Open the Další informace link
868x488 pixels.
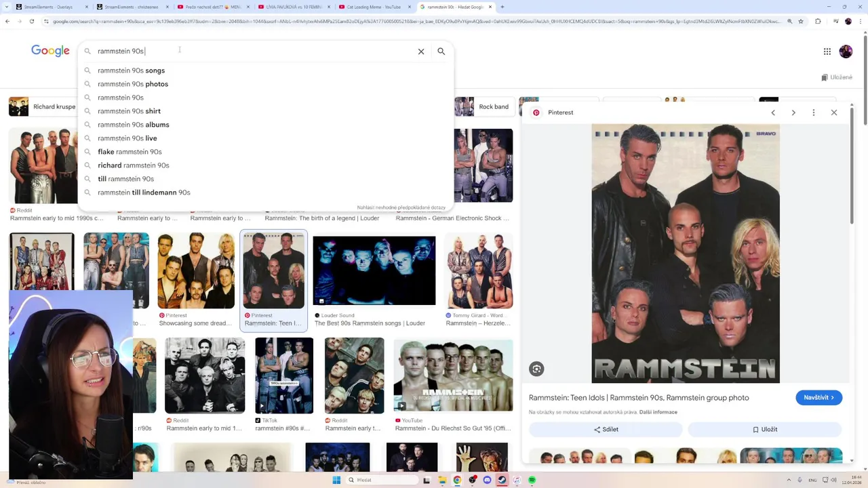(x=658, y=412)
